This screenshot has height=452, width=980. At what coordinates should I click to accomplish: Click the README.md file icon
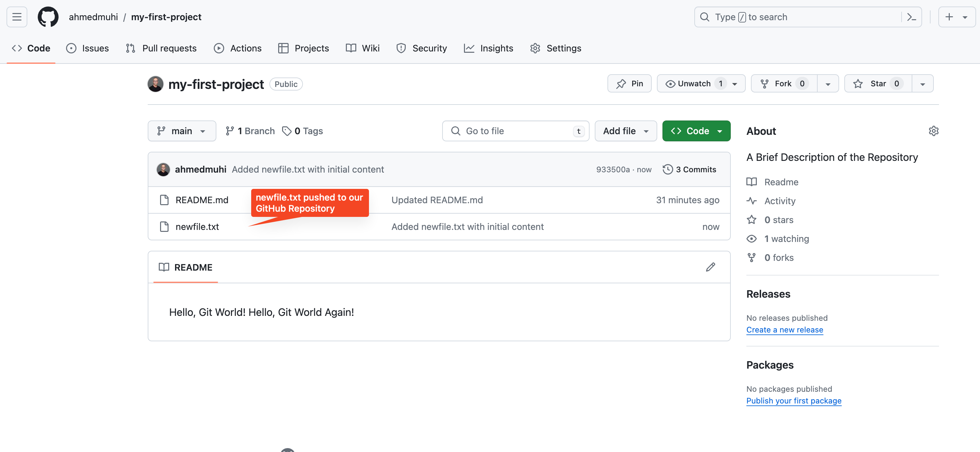(164, 200)
